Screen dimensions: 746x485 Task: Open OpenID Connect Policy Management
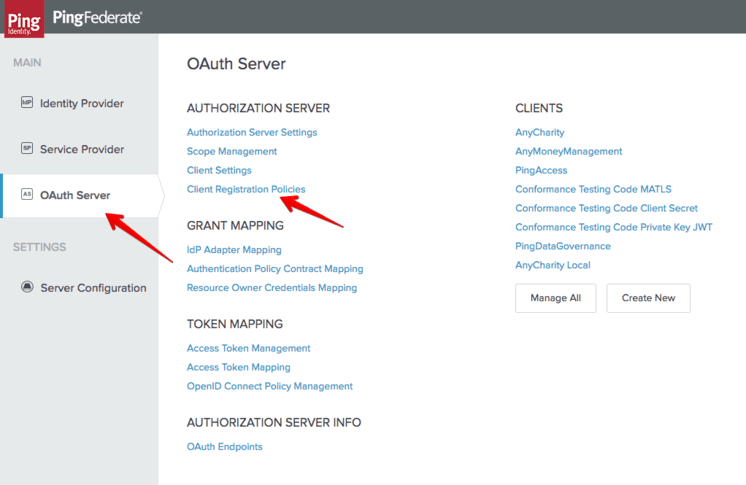point(270,386)
